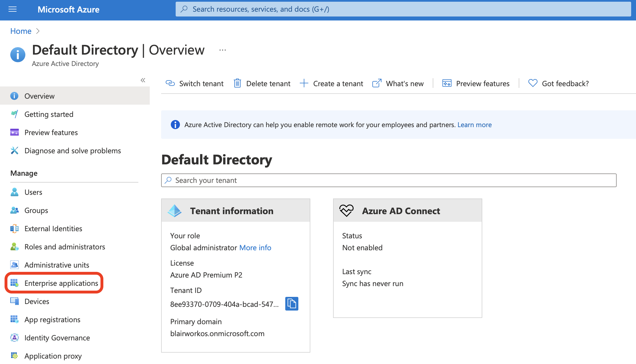Click the primary domain blairworkos.onmicrosoft.com
Screen dimensions: 636x364
218,334
